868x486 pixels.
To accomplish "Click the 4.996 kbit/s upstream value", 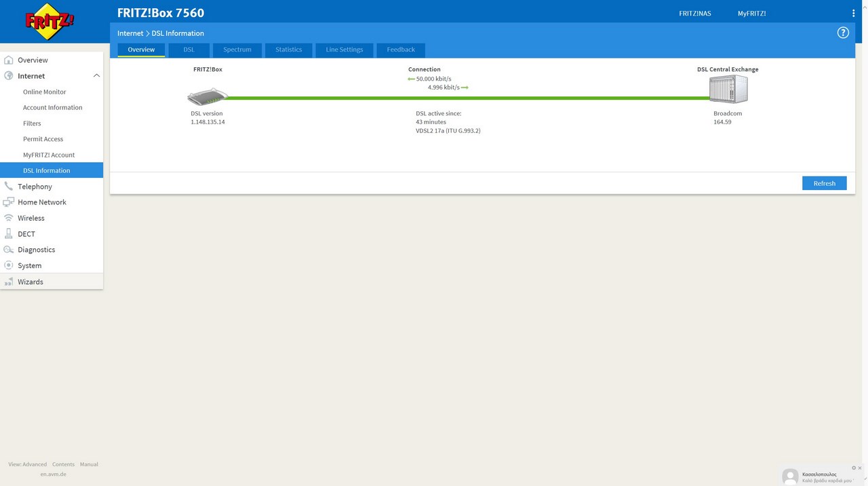I will click(x=443, y=87).
